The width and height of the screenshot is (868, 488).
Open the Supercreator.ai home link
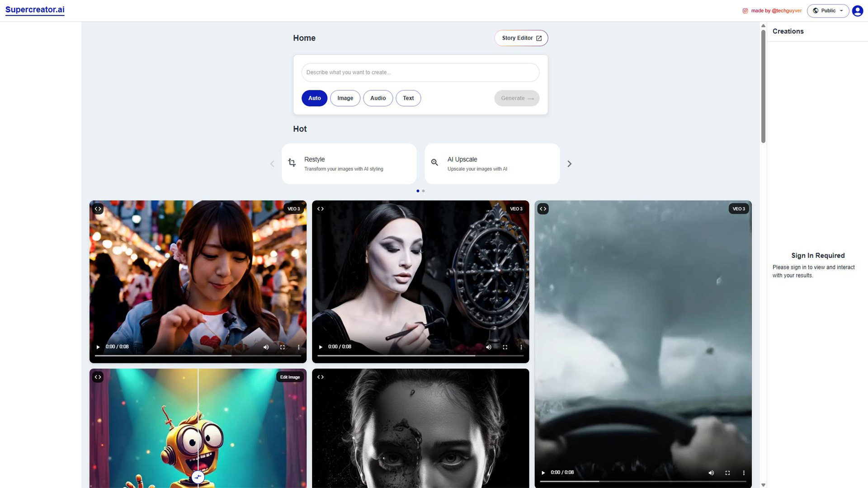35,10
